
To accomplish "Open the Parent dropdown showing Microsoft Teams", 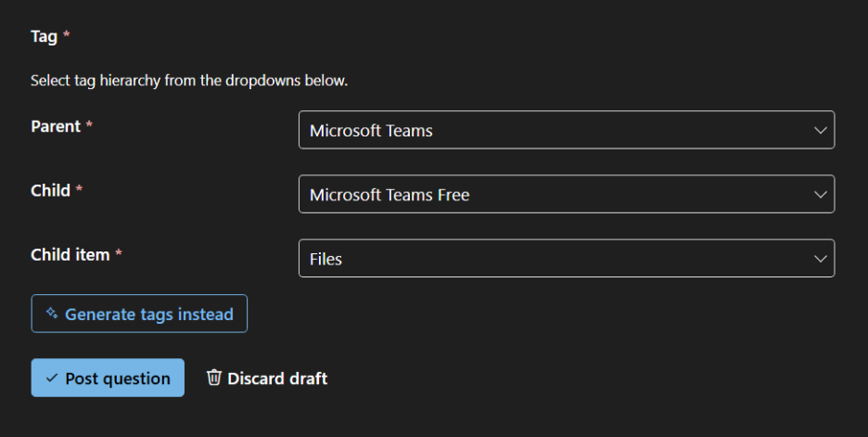I will coord(567,130).
